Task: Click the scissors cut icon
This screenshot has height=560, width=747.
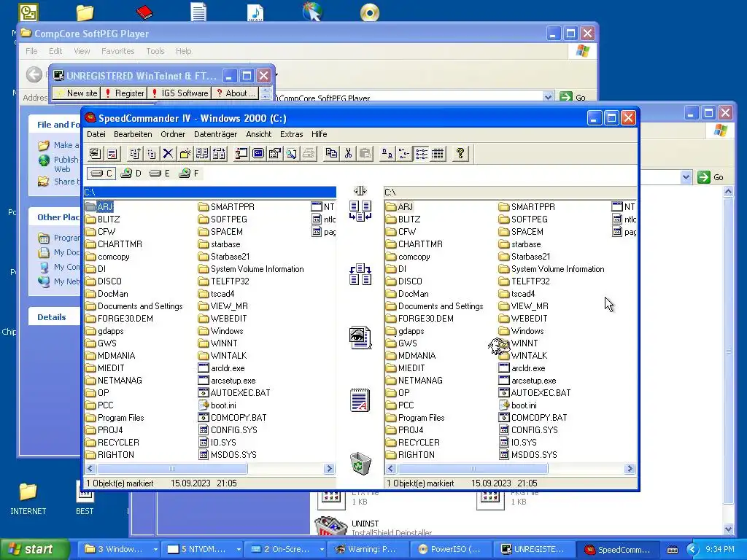Action: point(348,154)
